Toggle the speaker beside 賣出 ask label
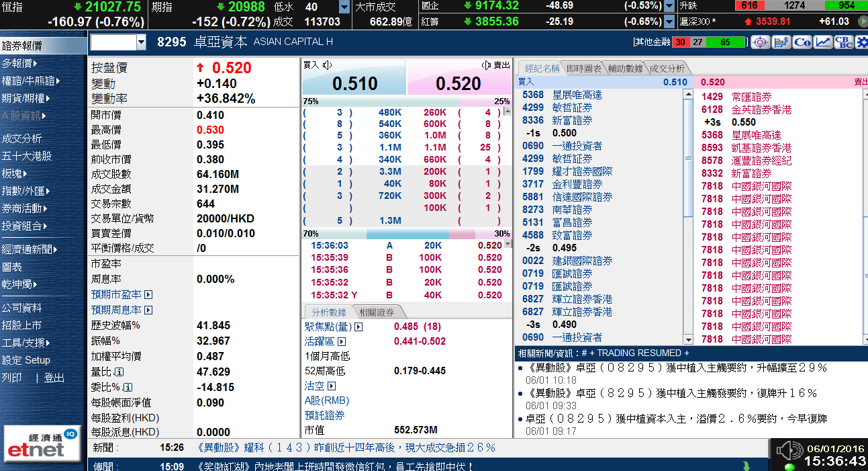 click(x=486, y=65)
